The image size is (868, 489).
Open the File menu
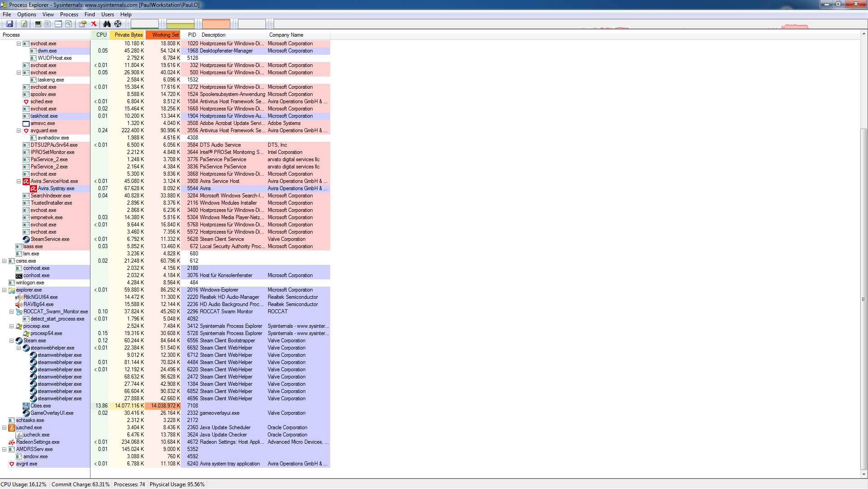pos(7,14)
